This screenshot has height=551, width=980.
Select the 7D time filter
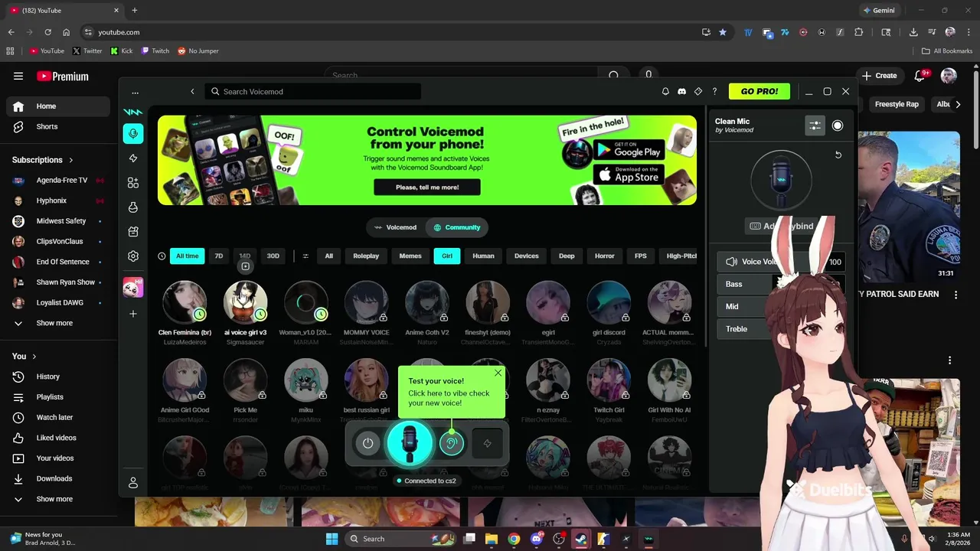[219, 256]
